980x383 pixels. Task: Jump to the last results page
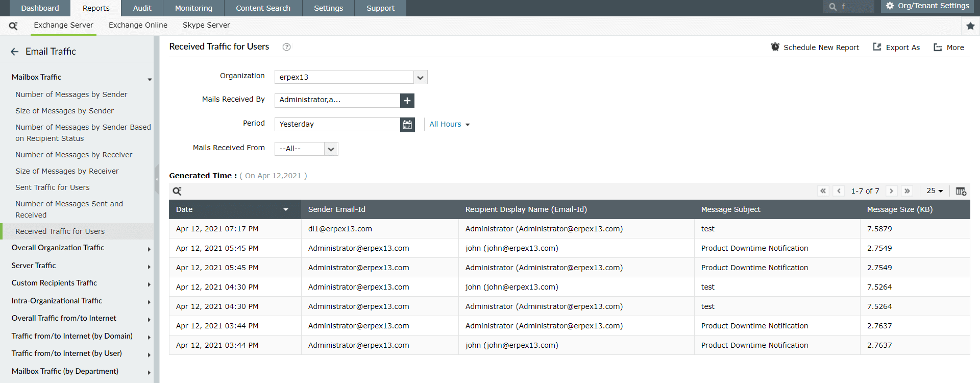pos(907,191)
